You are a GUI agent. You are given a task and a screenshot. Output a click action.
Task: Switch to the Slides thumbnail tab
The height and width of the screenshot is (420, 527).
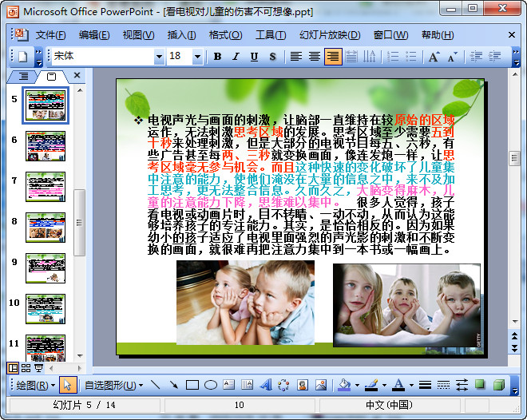pyautogui.click(x=51, y=77)
